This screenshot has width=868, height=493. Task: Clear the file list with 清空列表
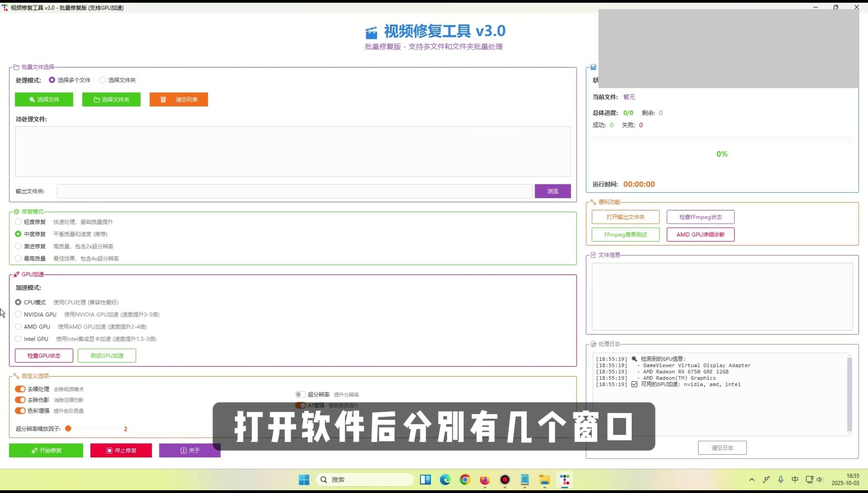(x=179, y=100)
